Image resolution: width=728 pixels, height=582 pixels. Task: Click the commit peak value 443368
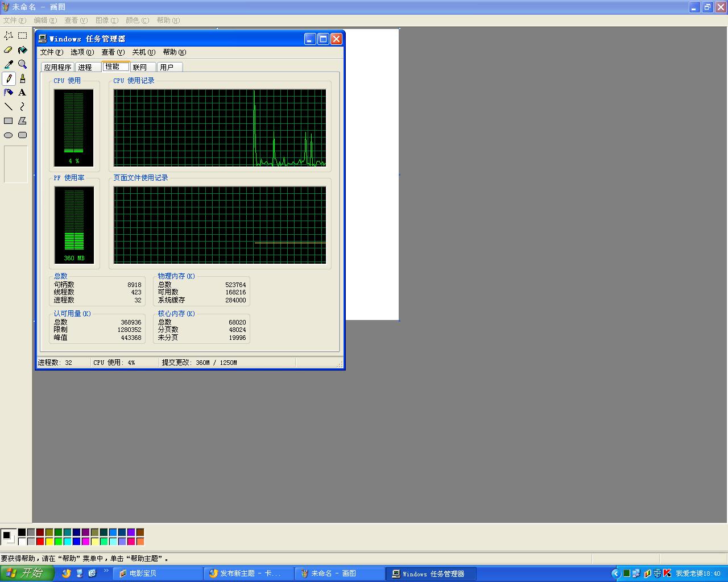(131, 338)
